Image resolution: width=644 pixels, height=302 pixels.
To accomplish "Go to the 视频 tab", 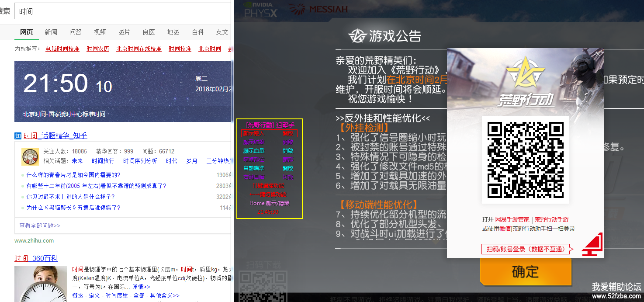I will click(100, 32).
